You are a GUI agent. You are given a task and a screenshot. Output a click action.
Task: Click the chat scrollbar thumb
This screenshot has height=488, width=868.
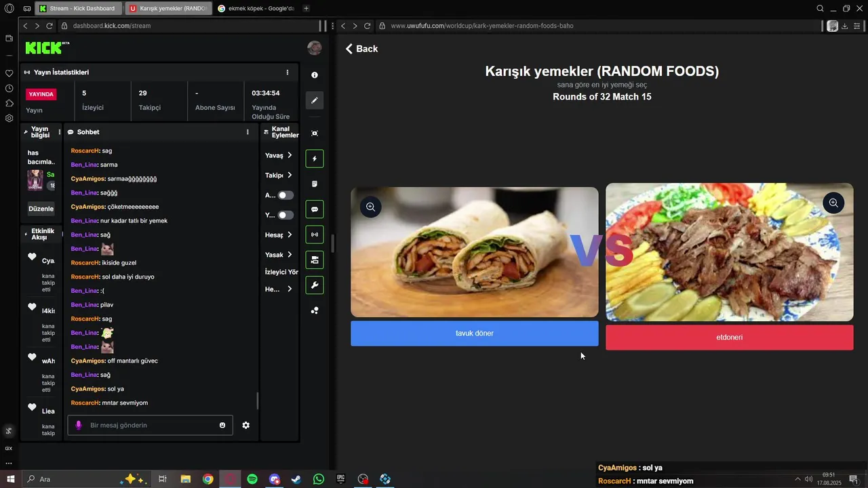(x=258, y=401)
